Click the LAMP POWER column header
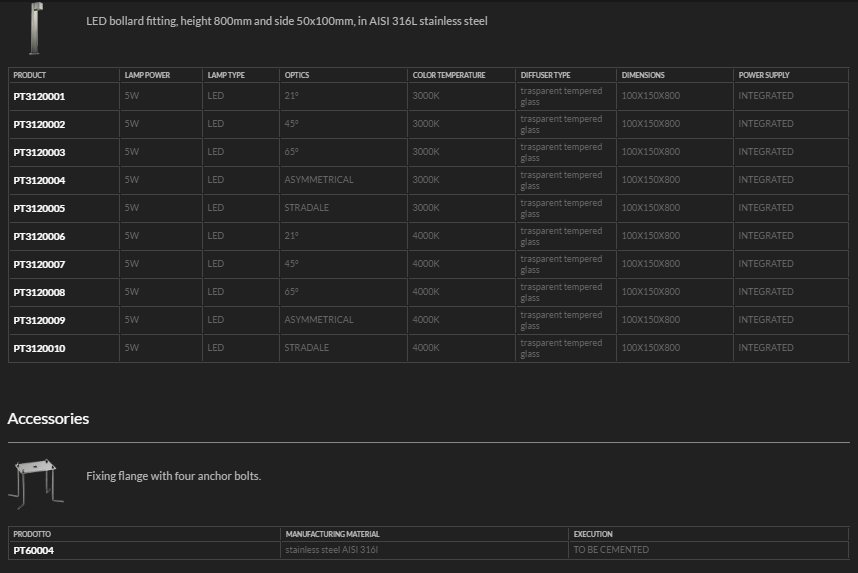The height and width of the screenshot is (573, 858). point(147,75)
